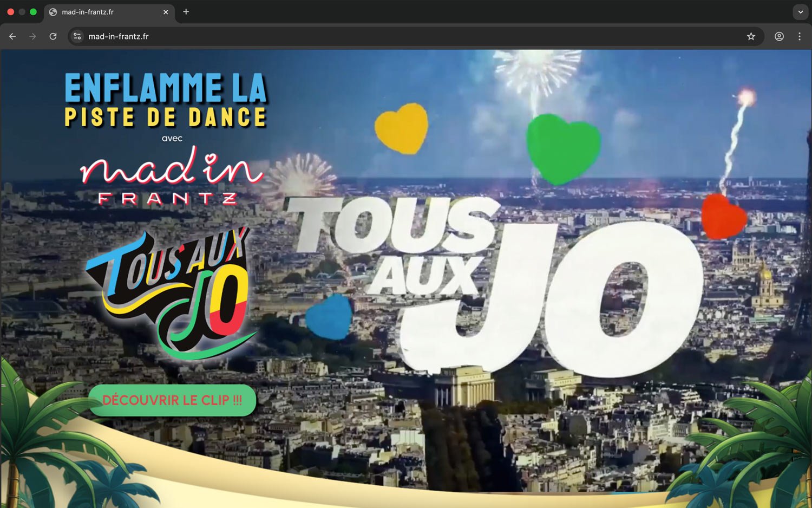The width and height of the screenshot is (812, 508).
Task: Close the browser window with red button
Action: pyautogui.click(x=10, y=12)
